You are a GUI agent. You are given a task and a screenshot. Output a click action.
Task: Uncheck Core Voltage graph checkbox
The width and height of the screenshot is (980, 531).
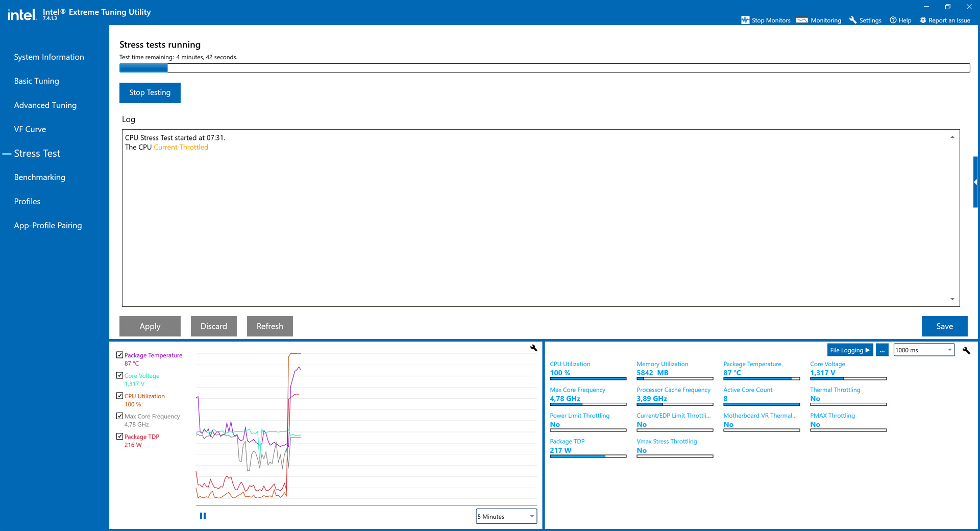point(119,375)
